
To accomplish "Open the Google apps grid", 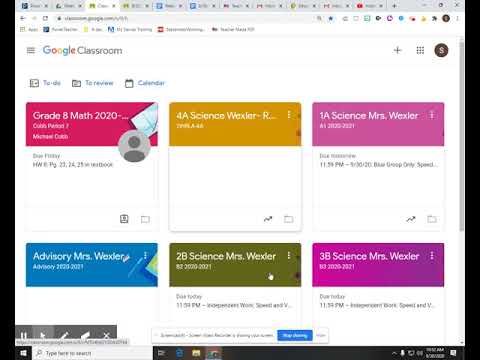I will coord(420,50).
